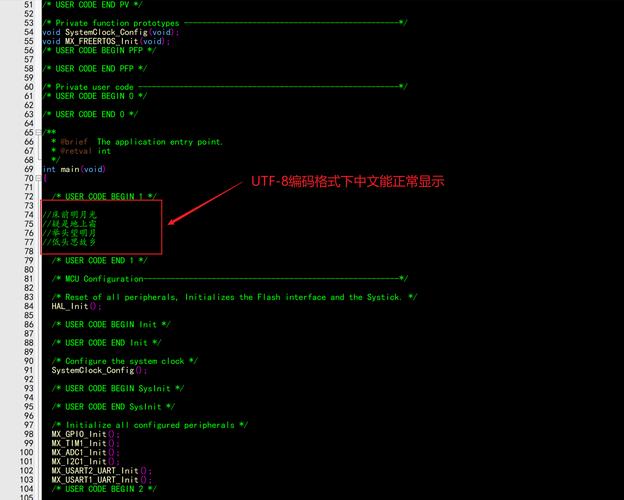The width and height of the screenshot is (624, 500).
Task: Click the void SystemClock_Config(void) prototype on line 54
Action: pyautogui.click(x=111, y=32)
